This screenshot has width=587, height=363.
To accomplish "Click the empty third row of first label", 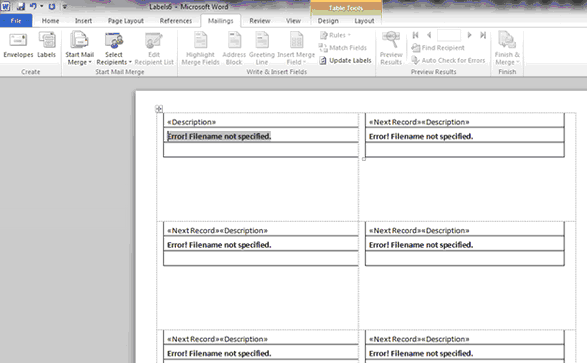I will (x=261, y=150).
